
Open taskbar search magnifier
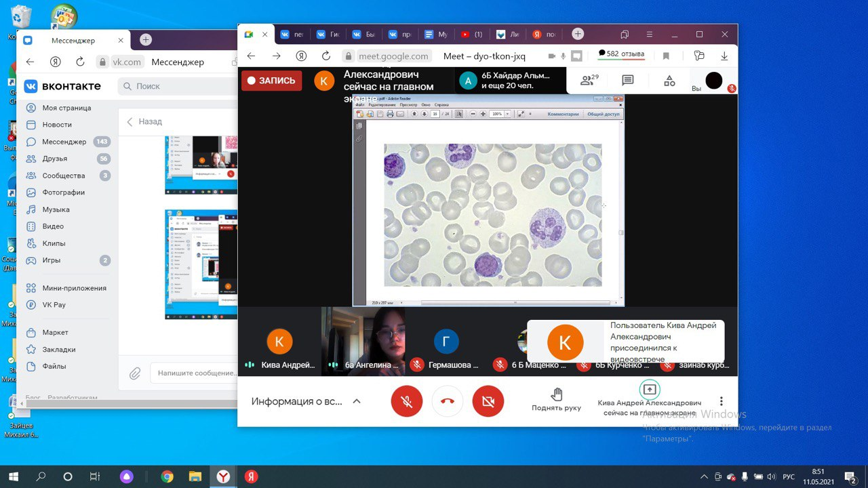[41, 476]
